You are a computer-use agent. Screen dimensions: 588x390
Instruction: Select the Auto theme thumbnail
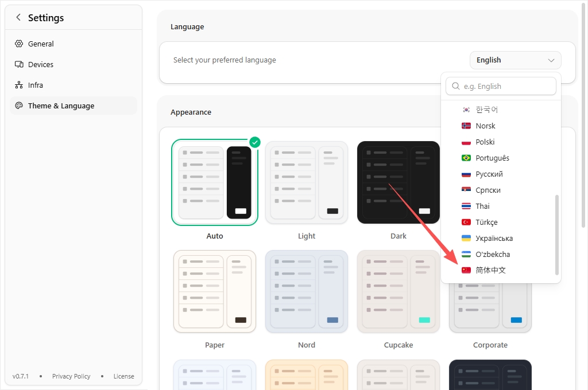coord(215,182)
